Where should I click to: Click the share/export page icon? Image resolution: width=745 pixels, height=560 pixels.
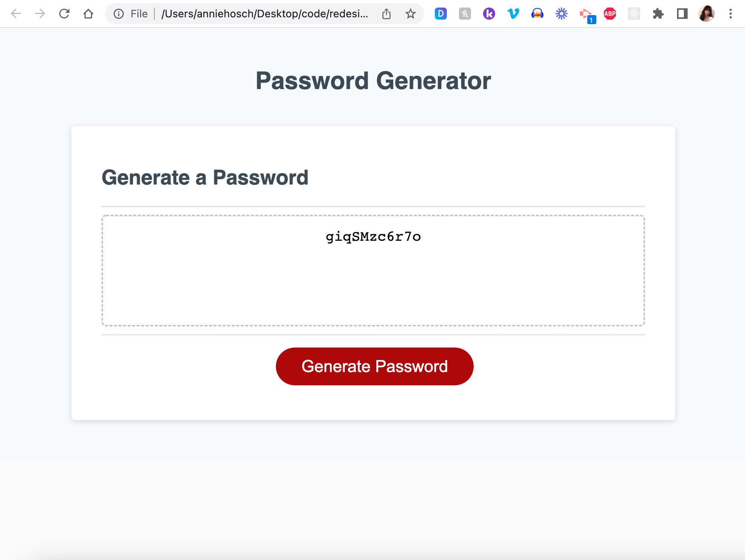click(x=386, y=14)
